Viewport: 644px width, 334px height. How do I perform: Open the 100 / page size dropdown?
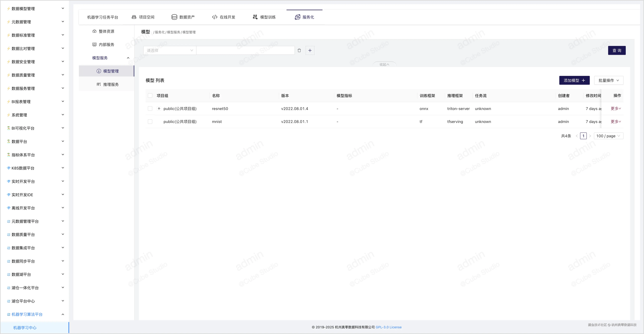608,136
